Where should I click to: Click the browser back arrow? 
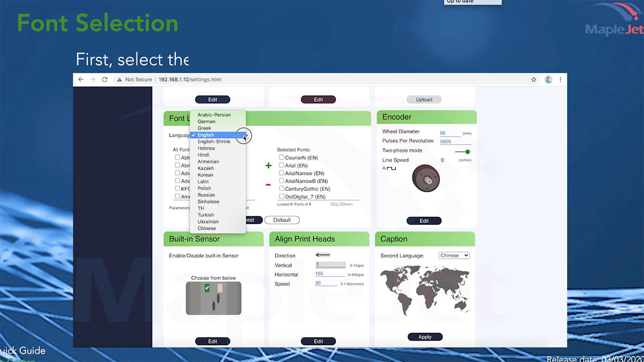tap(81, 79)
